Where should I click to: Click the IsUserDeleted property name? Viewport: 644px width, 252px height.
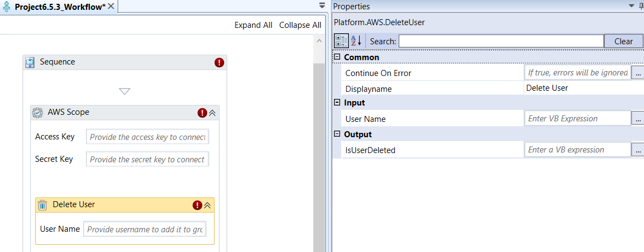pyautogui.click(x=370, y=150)
